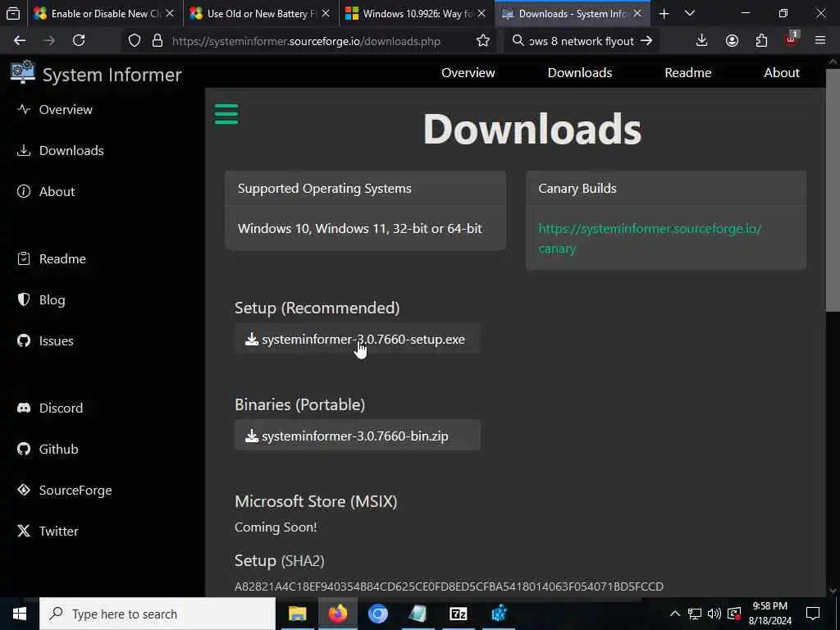This screenshot has height=630, width=840.
Task: Open the canary builds URL link
Action: [650, 239]
